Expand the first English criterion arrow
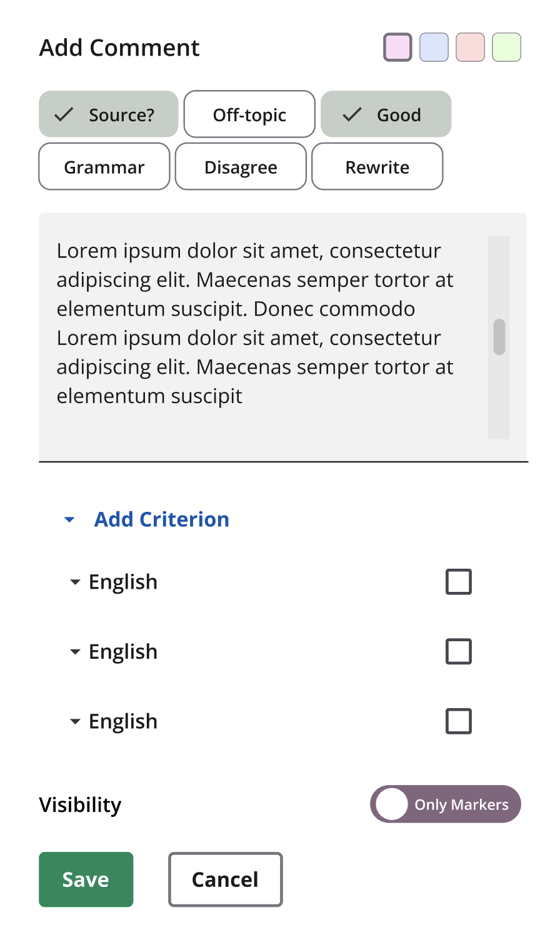The height and width of the screenshot is (935, 560). pos(75,582)
